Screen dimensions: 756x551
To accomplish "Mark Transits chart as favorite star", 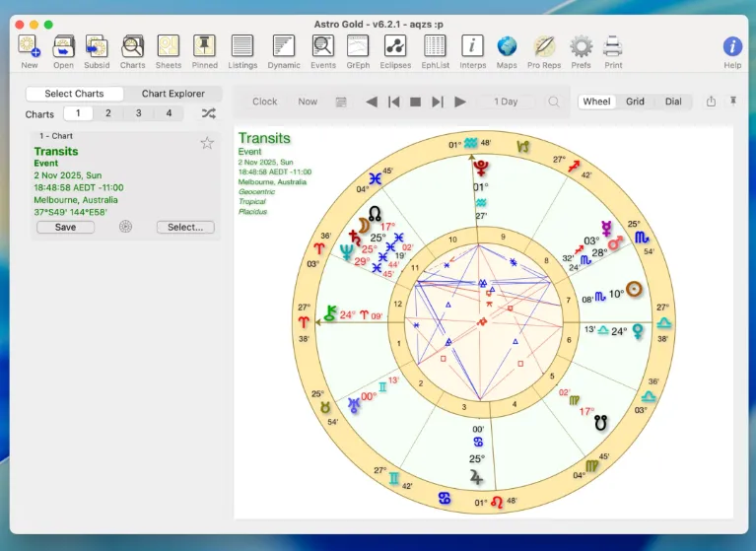I will (x=207, y=143).
